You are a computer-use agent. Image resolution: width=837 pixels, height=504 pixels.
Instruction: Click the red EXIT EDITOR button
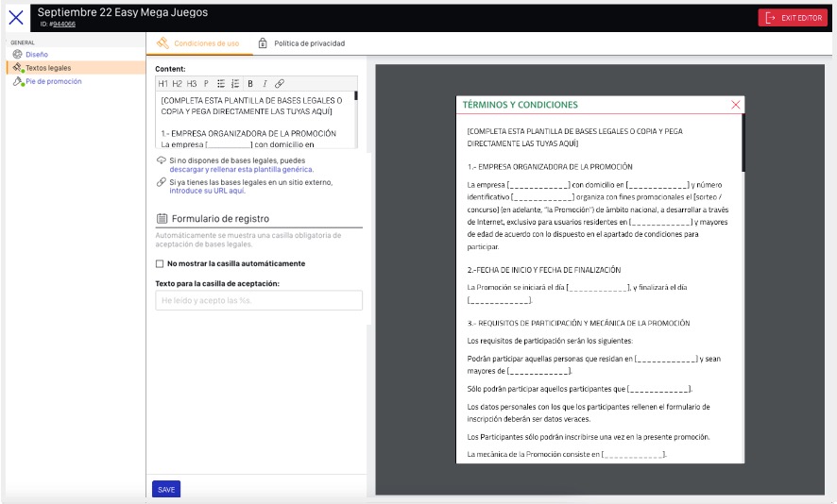(792, 17)
